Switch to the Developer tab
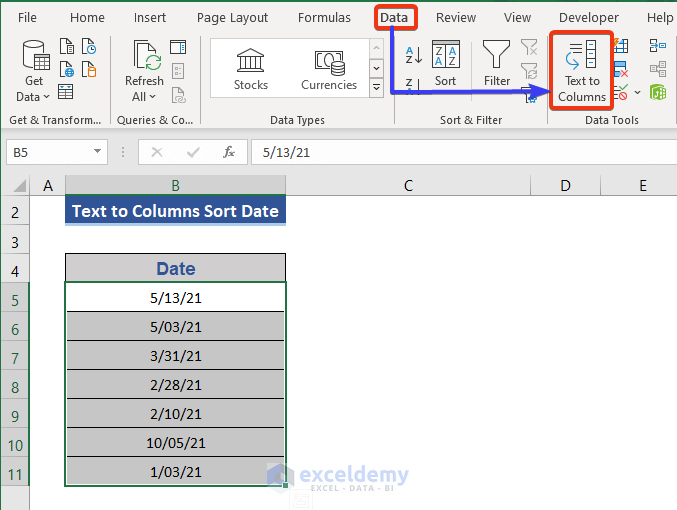The image size is (677, 510). (x=588, y=18)
